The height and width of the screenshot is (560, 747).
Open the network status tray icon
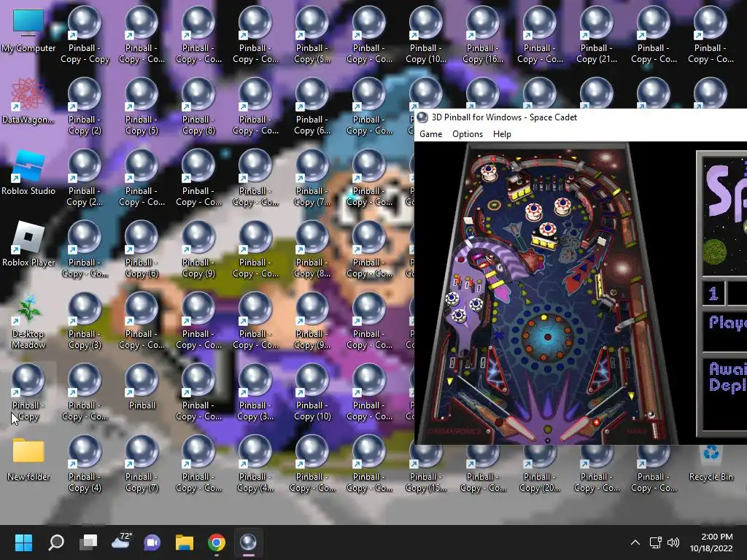[x=656, y=542]
